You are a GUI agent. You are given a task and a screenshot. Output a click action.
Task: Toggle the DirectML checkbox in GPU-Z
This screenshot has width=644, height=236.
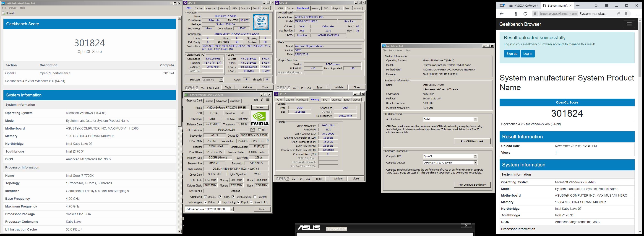click(255, 197)
